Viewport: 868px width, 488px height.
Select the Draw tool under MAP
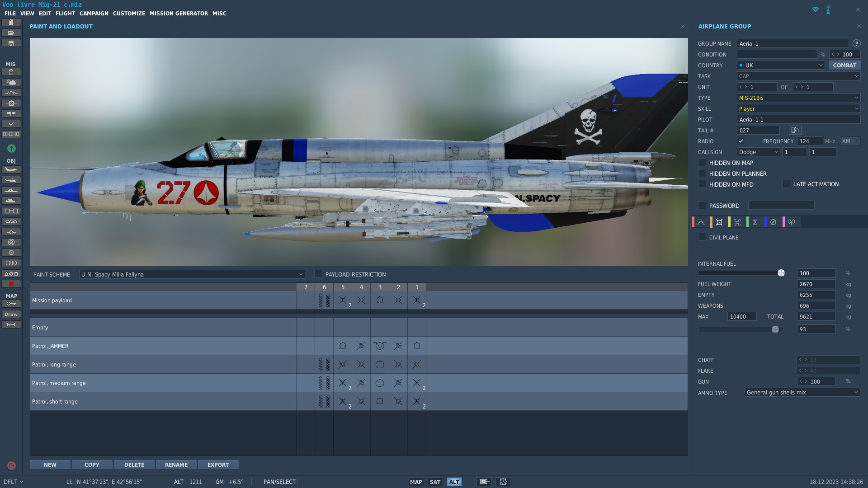[11, 314]
